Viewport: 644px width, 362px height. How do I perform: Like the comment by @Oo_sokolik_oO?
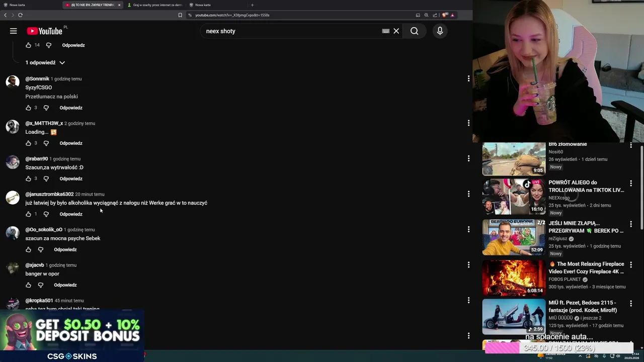point(28,249)
